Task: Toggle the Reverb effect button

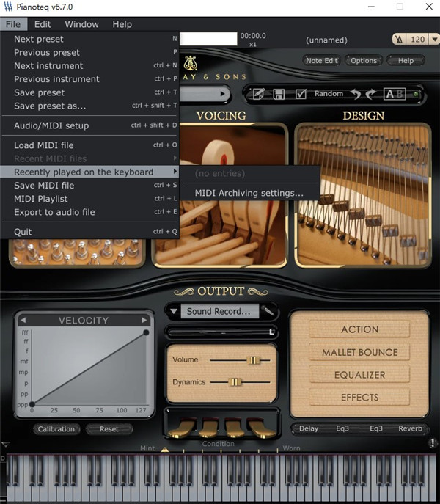Action: pos(410,428)
